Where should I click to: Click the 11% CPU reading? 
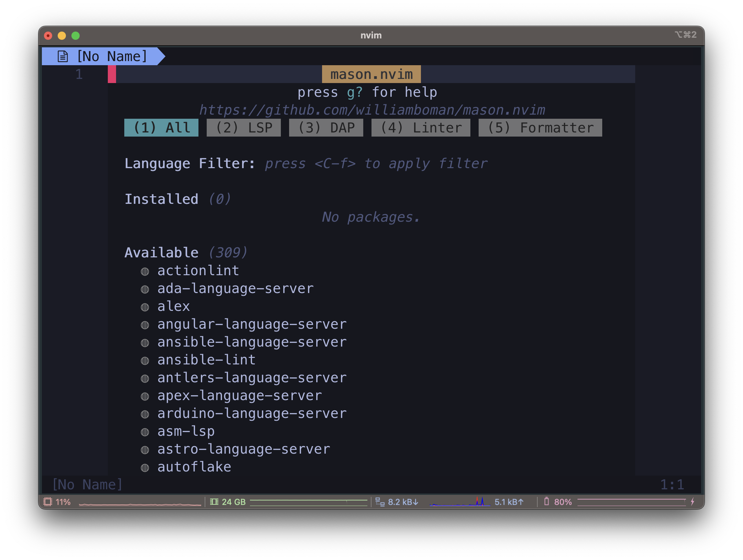(63, 502)
